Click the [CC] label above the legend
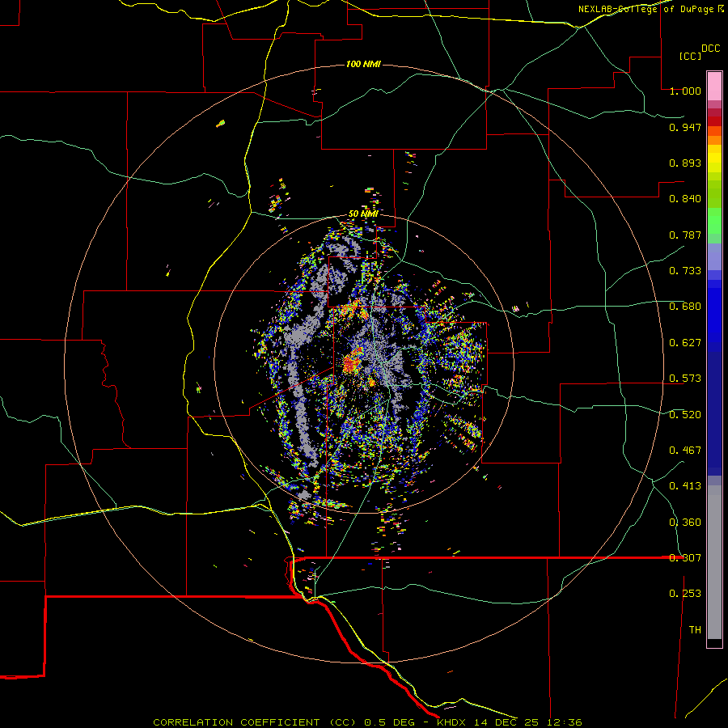Image resolution: width=728 pixels, height=728 pixels. tap(690, 56)
